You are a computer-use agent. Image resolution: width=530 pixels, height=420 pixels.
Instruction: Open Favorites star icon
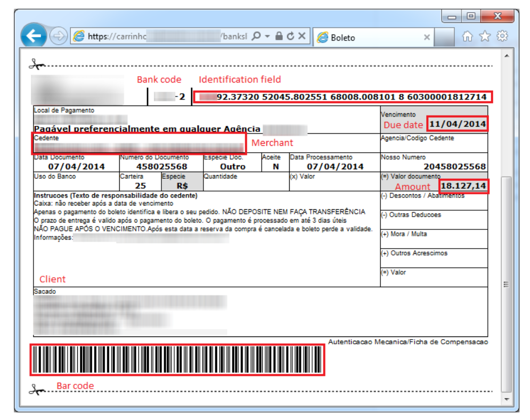[485, 36]
